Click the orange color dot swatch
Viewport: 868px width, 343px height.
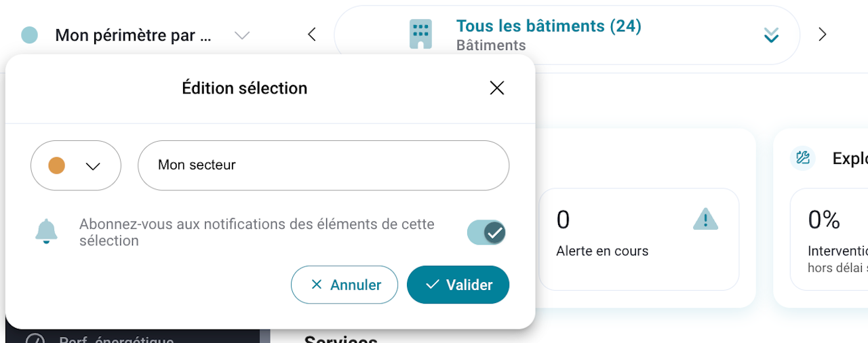[57, 165]
